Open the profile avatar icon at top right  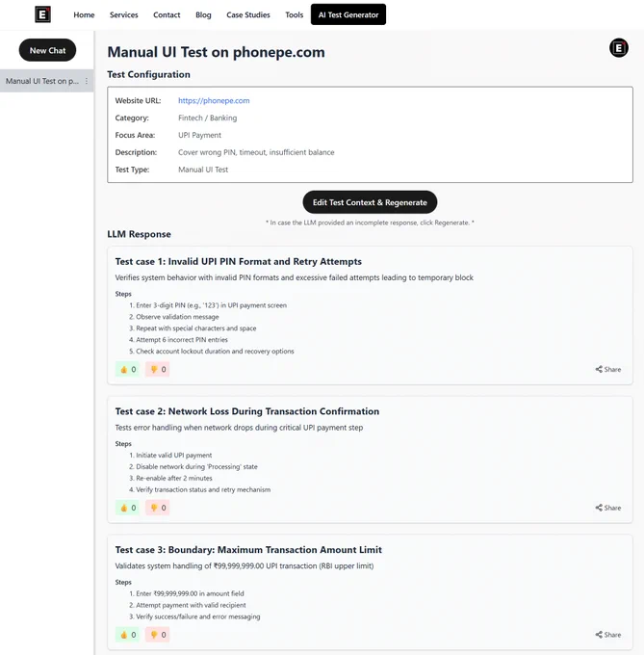pyautogui.click(x=619, y=48)
